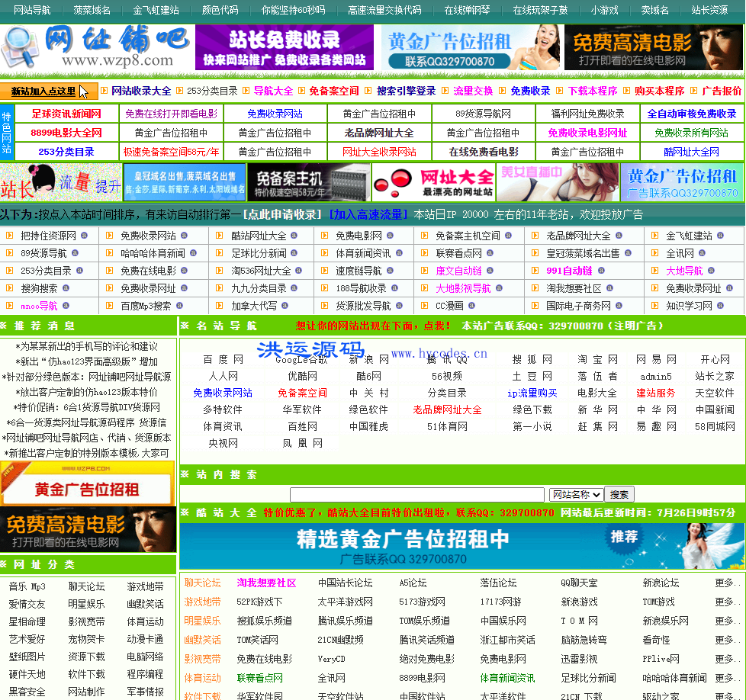
Task: Open 颜色代码 in top menu
Action: pos(220,10)
